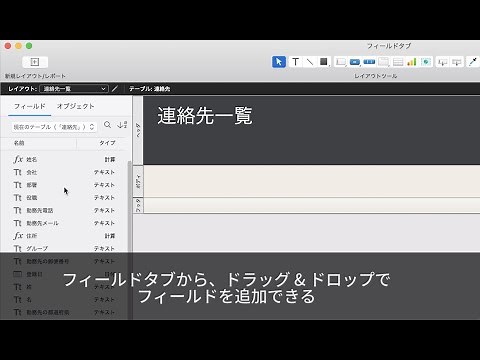This screenshot has width=480, height=360.
Task: Select the Format Painter tool
Action: [473, 62]
